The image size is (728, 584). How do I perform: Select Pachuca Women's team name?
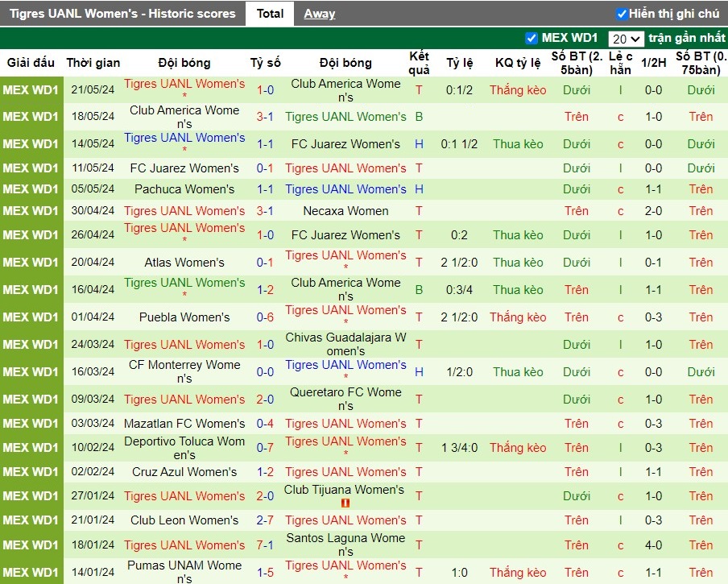[x=184, y=189]
